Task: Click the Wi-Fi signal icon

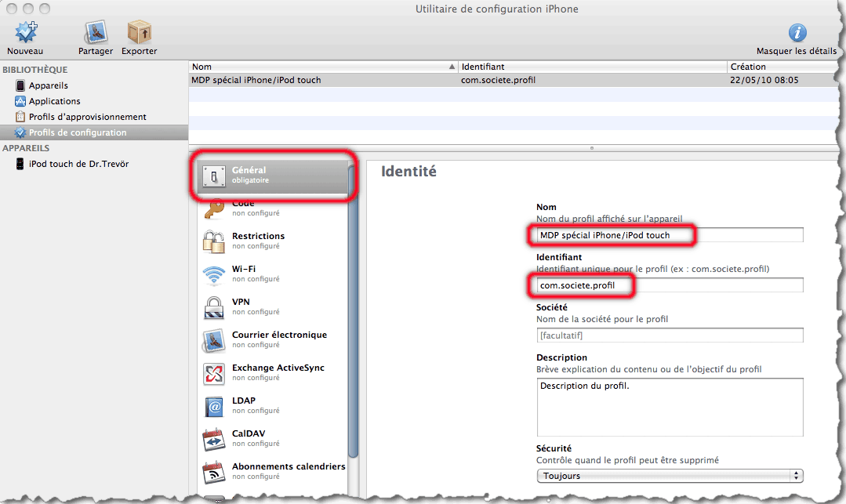Action: click(x=214, y=274)
